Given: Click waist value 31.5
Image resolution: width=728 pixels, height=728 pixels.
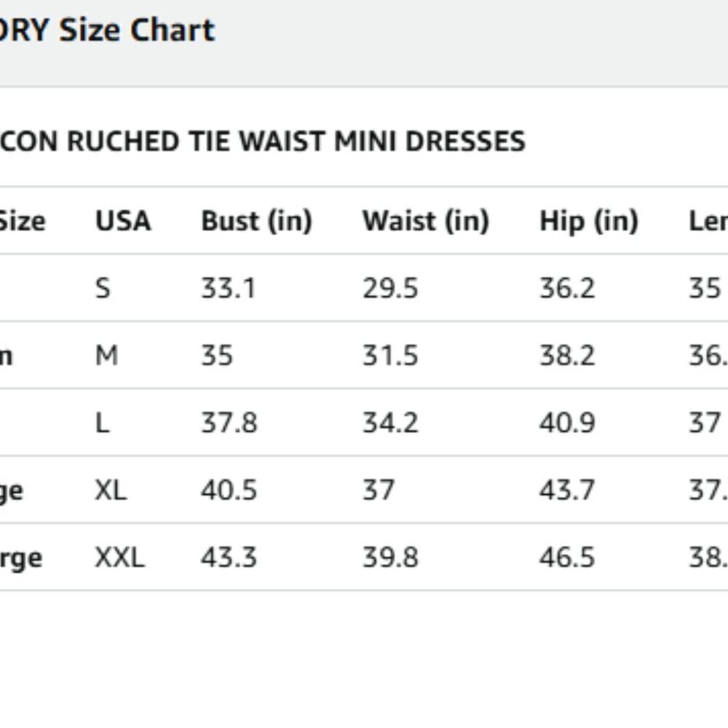Looking at the screenshot, I should point(390,356).
